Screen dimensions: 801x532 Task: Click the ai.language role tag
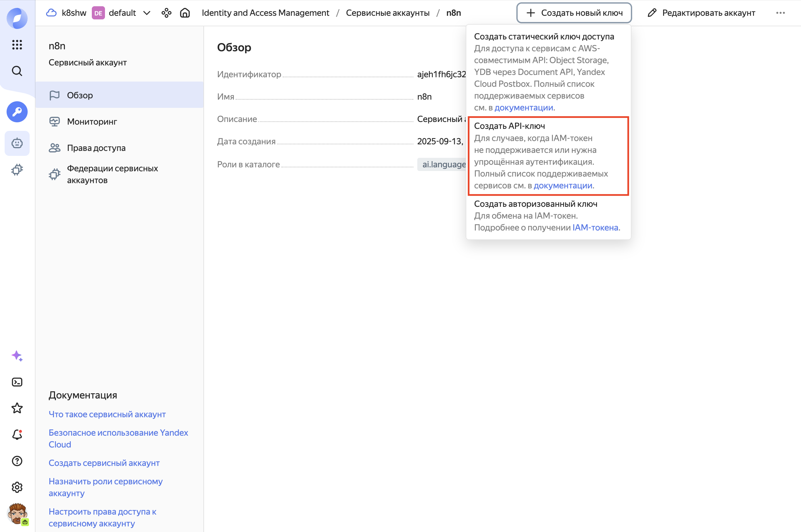pyautogui.click(x=442, y=164)
